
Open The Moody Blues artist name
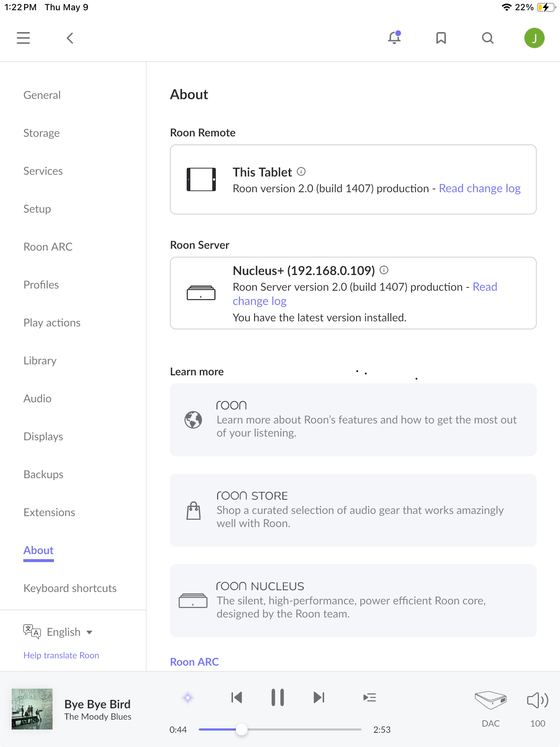tap(98, 717)
